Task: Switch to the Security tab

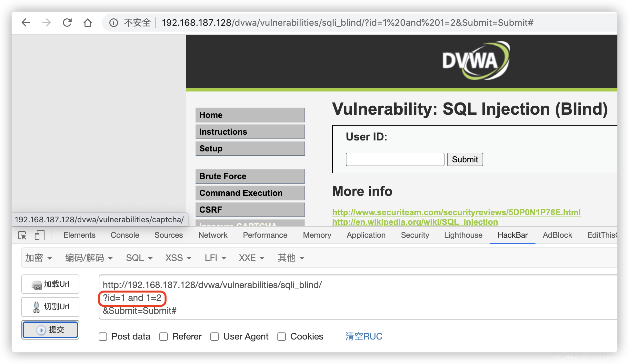Action: pyautogui.click(x=415, y=235)
